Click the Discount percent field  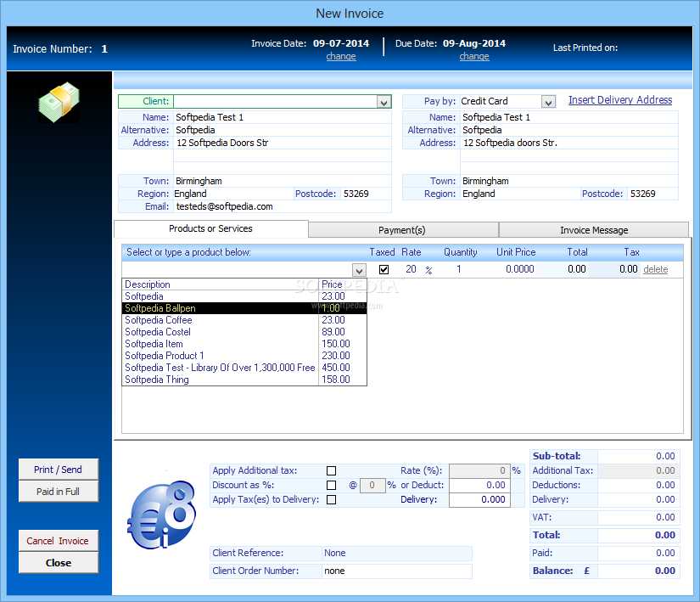[372, 485]
